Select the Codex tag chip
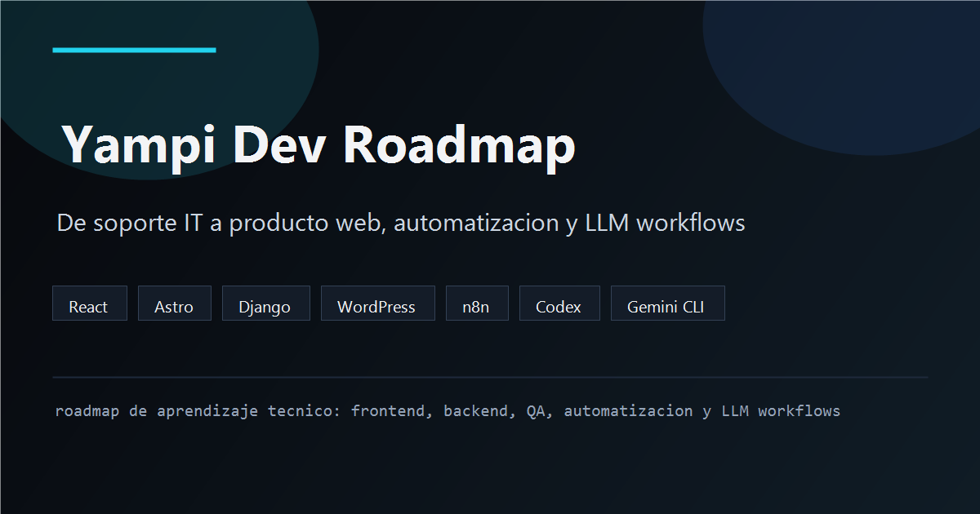The width and height of the screenshot is (980, 514). [x=559, y=304]
